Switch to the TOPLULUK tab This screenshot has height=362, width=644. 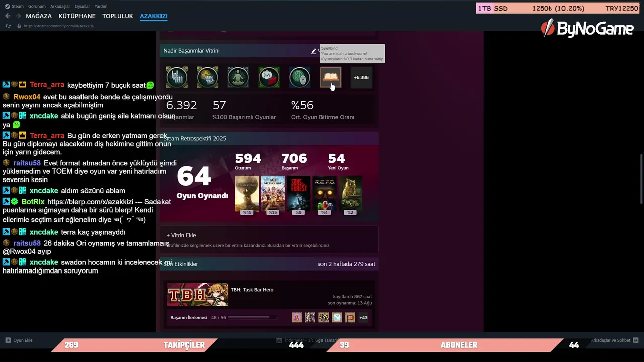pos(118,16)
